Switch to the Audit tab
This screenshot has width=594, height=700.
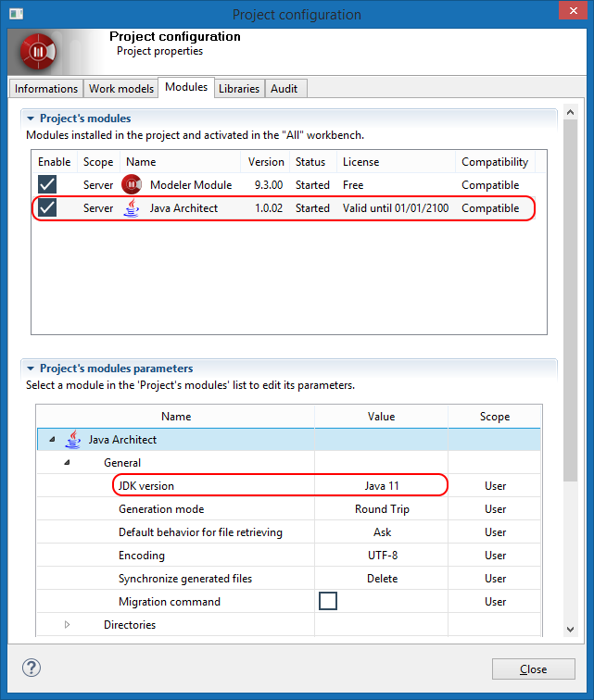(x=284, y=88)
